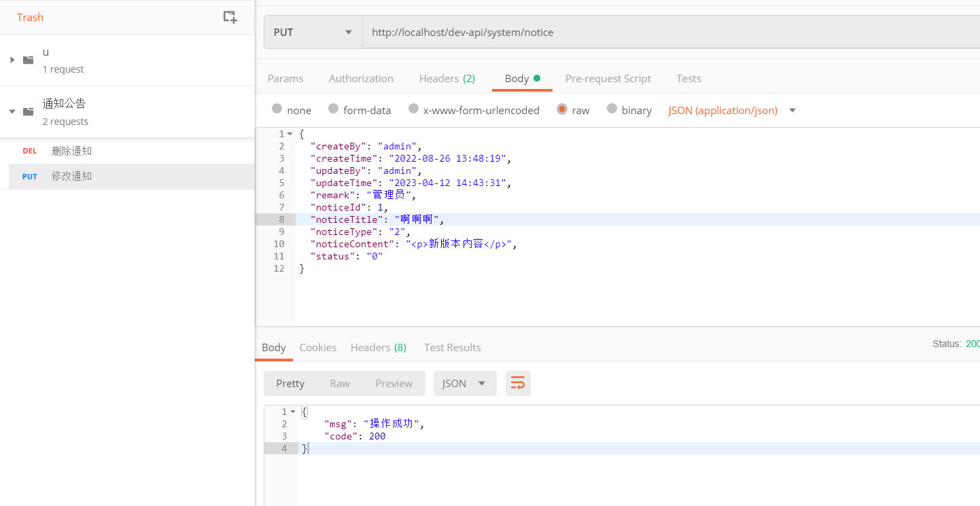Screen dimensions: 980x506
Task: Open the Trash link in the sidebar
Action: (30, 18)
